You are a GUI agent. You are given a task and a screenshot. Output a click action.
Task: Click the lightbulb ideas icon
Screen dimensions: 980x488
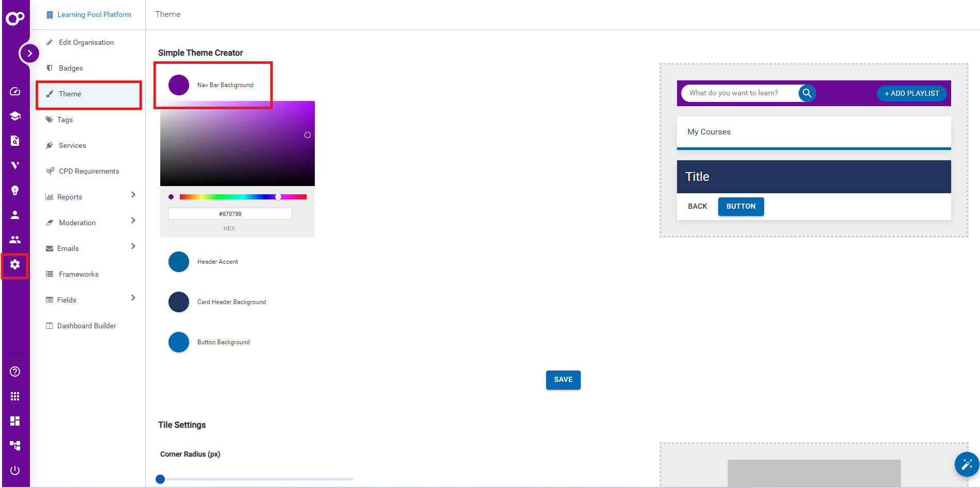click(x=15, y=190)
